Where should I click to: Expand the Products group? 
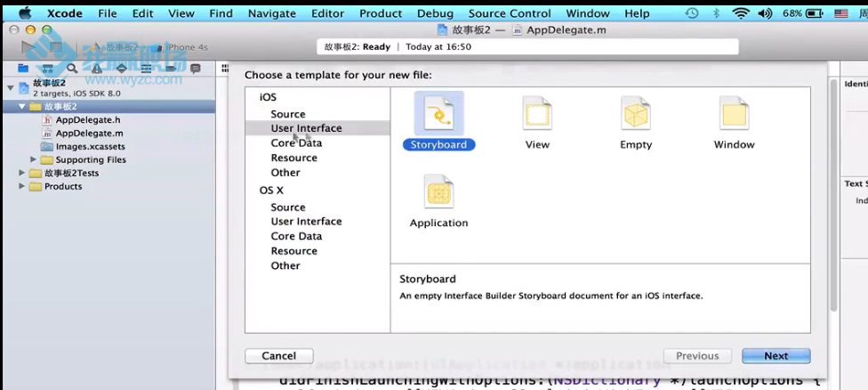[22, 186]
